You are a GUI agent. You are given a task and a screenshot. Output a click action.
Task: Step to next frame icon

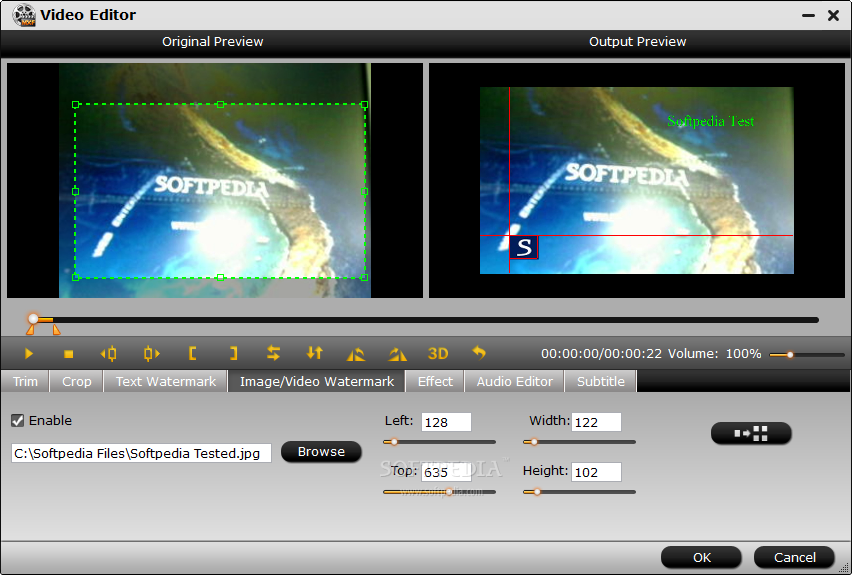(x=152, y=354)
